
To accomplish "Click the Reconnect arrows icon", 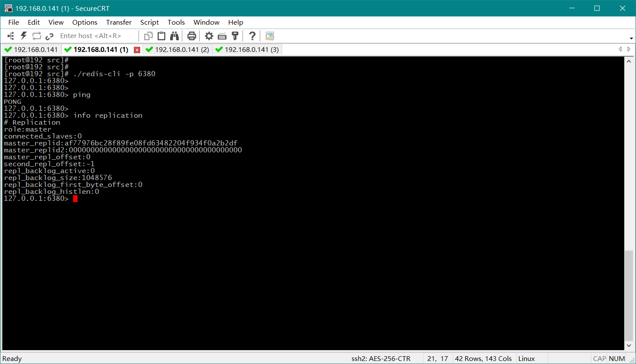I will click(37, 36).
